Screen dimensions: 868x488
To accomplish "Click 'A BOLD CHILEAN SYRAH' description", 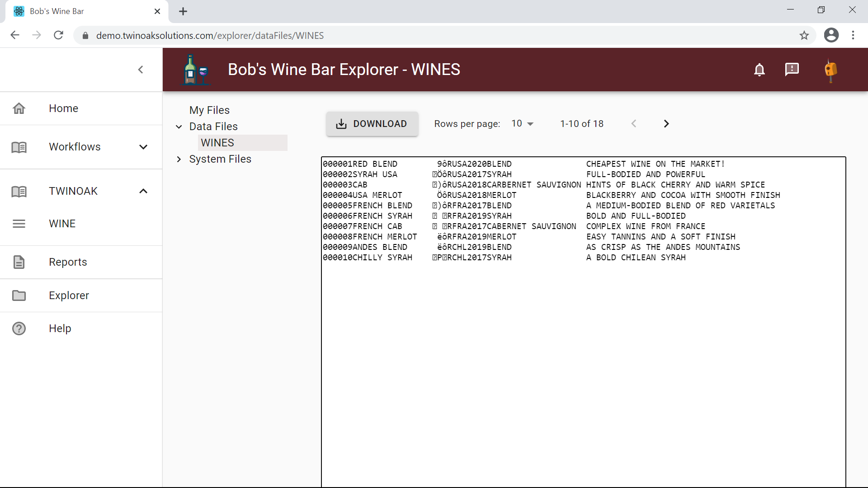I will [x=636, y=258].
